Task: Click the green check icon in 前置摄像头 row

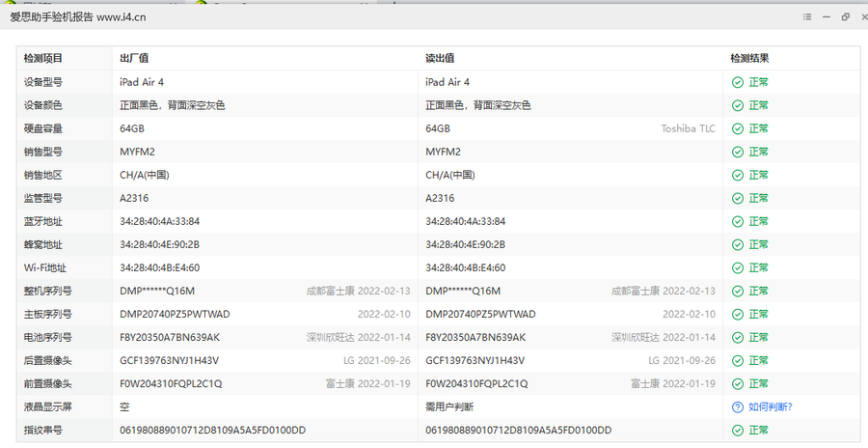Action: tap(738, 383)
